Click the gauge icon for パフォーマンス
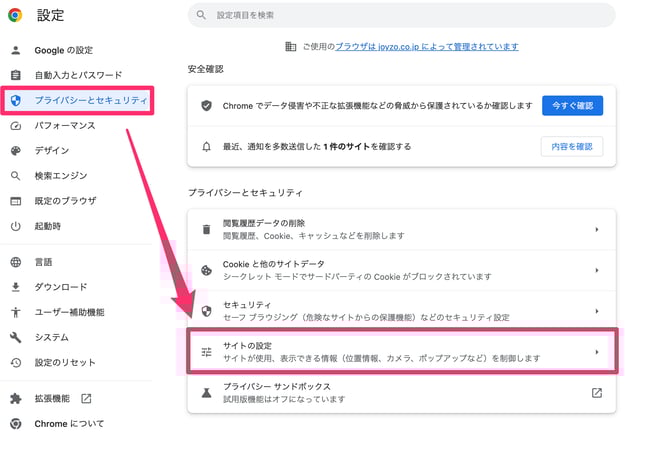This screenshot has width=670, height=469. click(x=15, y=126)
